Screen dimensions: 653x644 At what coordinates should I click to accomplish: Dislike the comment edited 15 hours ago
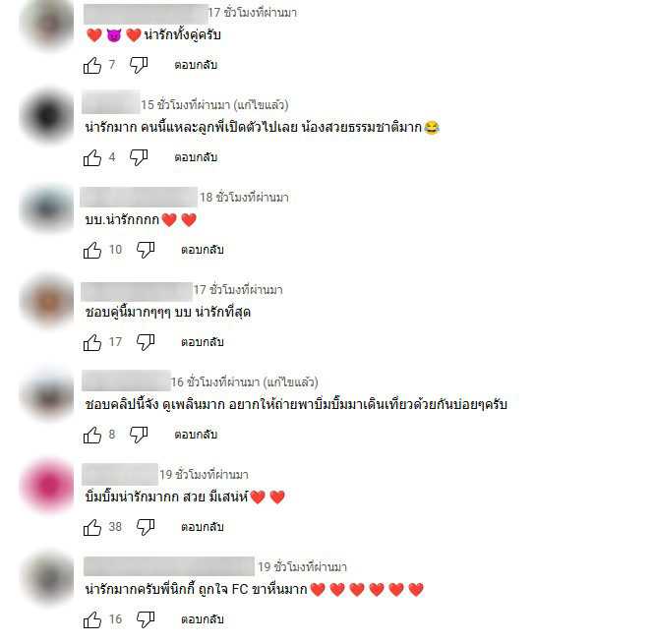tap(139, 157)
